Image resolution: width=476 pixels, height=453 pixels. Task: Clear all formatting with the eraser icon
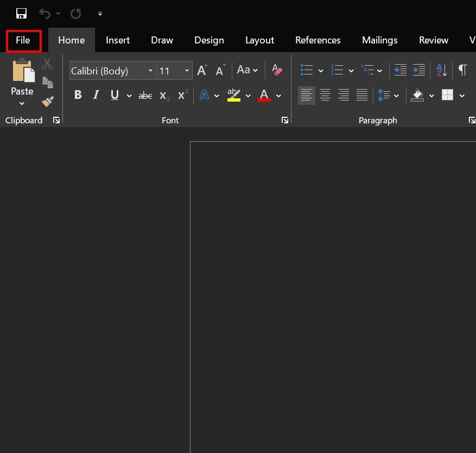[x=277, y=70]
